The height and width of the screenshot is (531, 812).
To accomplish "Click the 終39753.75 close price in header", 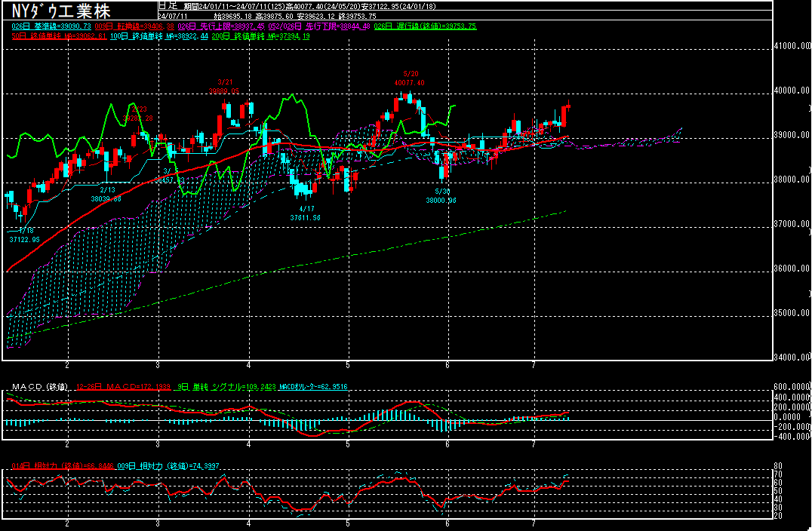I will tap(357, 16).
